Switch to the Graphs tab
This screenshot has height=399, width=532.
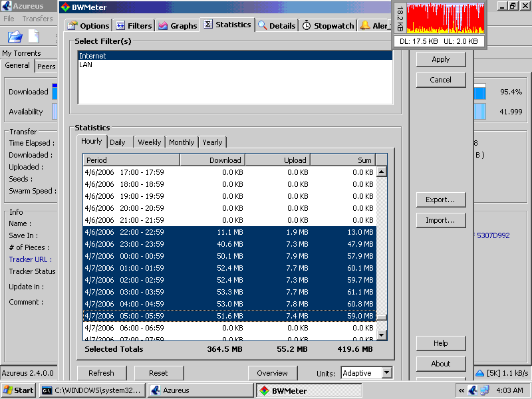tap(178, 26)
